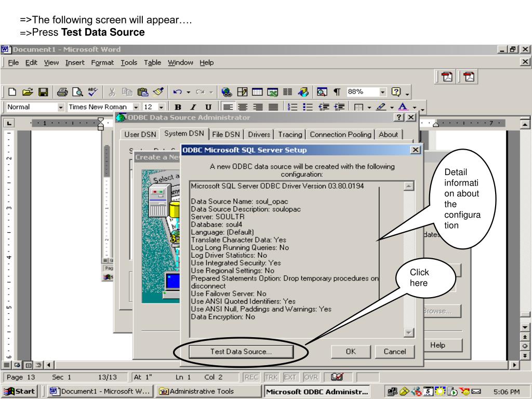Expand the Undo history dropdown arrow
This screenshot has width=532, height=399.
pos(188,92)
